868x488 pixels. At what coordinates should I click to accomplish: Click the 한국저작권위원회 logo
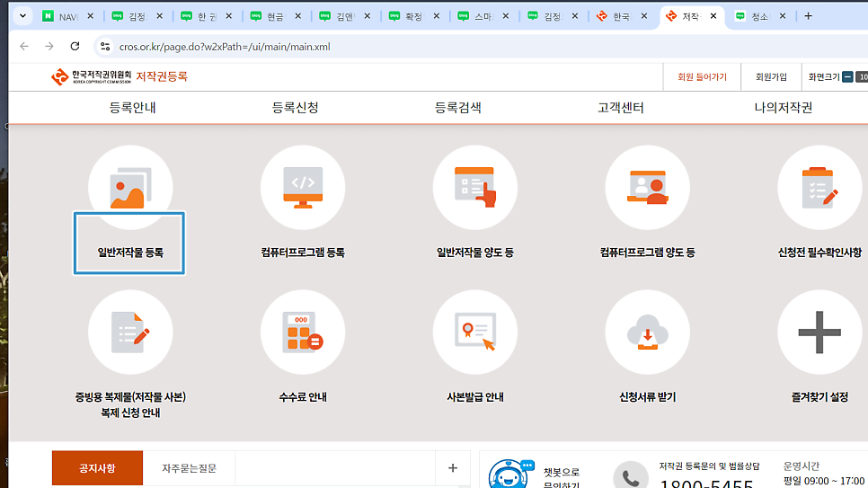[x=92, y=77]
